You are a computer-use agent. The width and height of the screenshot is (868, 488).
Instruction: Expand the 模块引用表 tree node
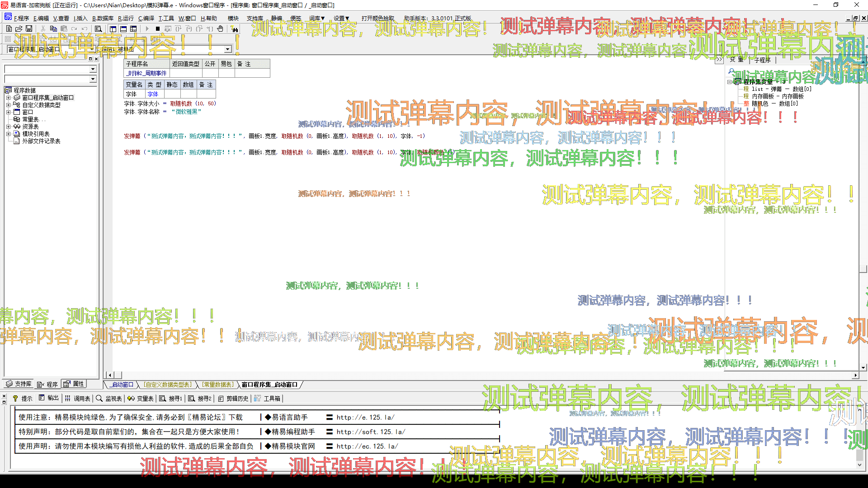tap(8, 134)
